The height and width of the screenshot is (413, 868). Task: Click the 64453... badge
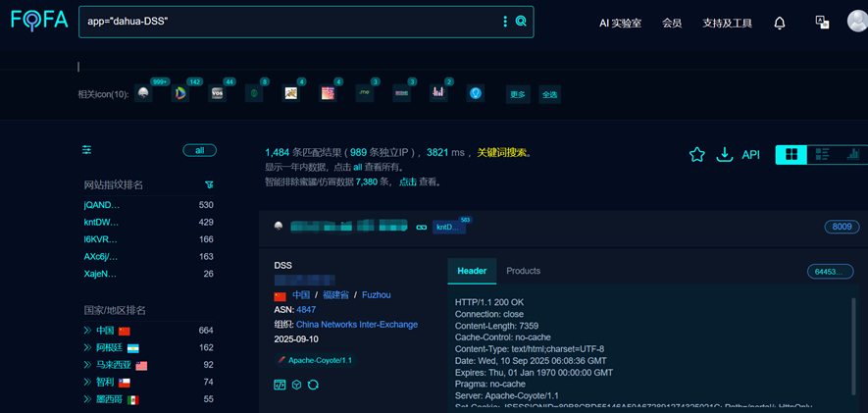(831, 272)
